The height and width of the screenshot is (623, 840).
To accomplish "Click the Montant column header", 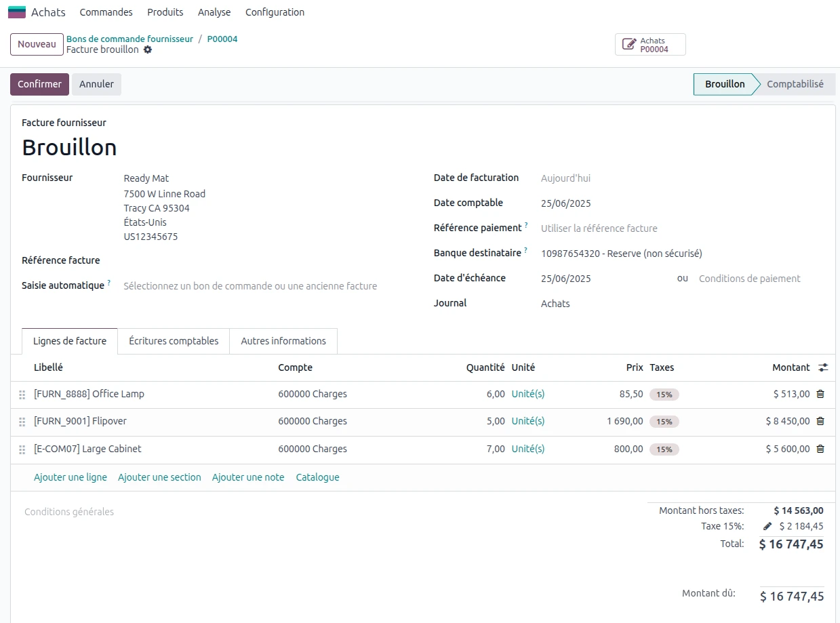I will (x=791, y=367).
